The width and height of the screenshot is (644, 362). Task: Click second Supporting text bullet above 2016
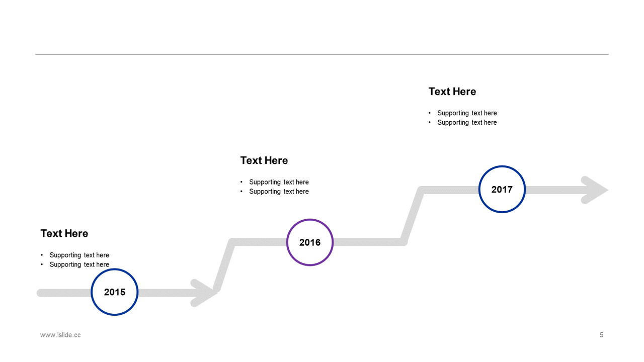(x=279, y=192)
